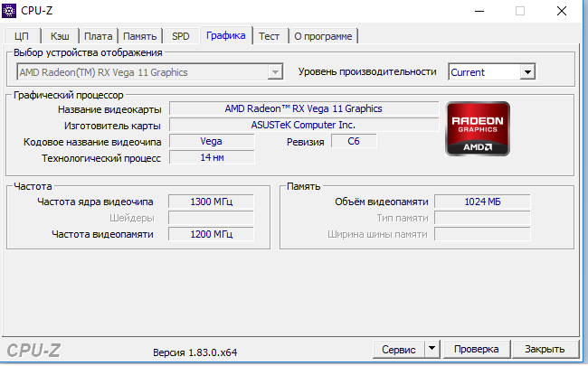Screen dimensions: 588x366
Task: Expand the Сервис button dropdown arrow
Action: pyautogui.click(x=432, y=349)
